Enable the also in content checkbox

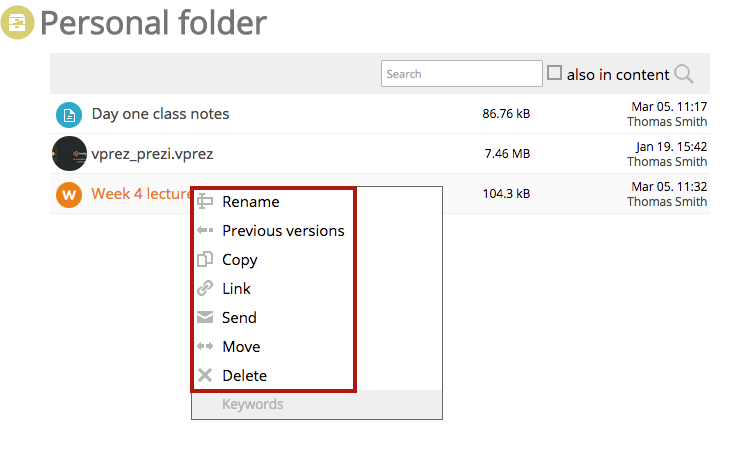coord(554,73)
